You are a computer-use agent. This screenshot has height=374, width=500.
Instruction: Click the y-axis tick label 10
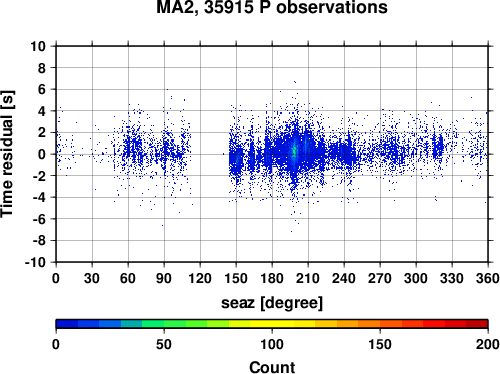pos(38,46)
